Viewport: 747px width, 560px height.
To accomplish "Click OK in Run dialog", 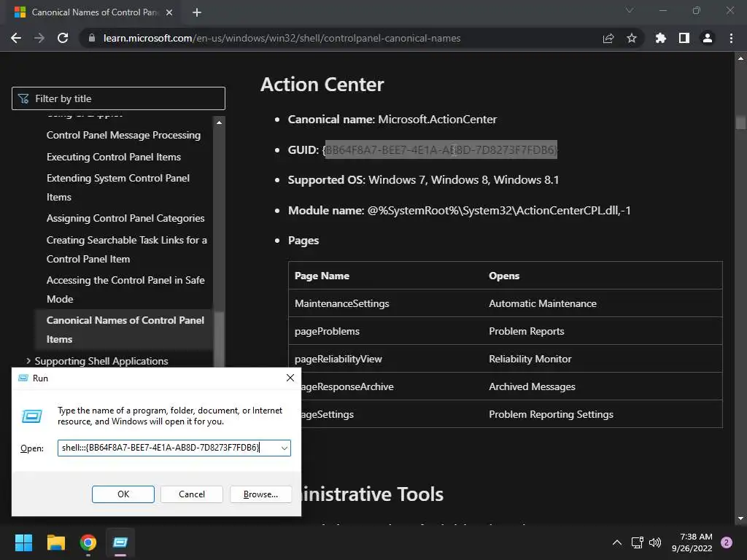I will pyautogui.click(x=123, y=494).
